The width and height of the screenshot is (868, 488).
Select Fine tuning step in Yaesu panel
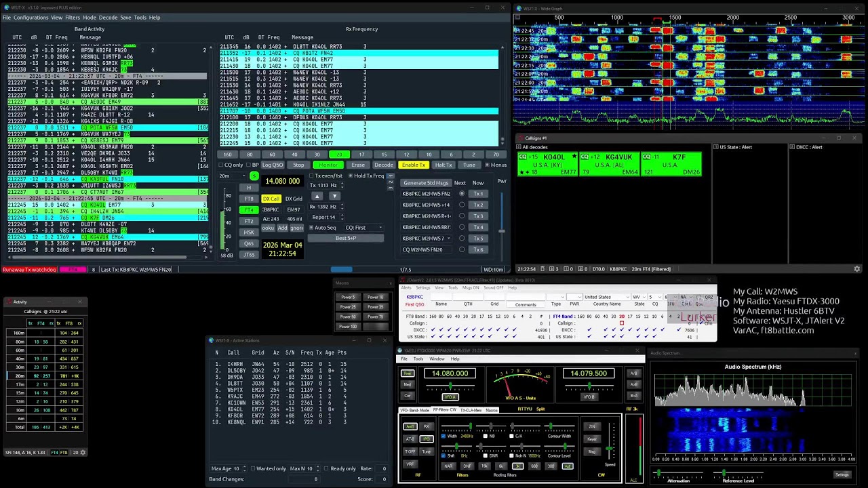(x=408, y=373)
